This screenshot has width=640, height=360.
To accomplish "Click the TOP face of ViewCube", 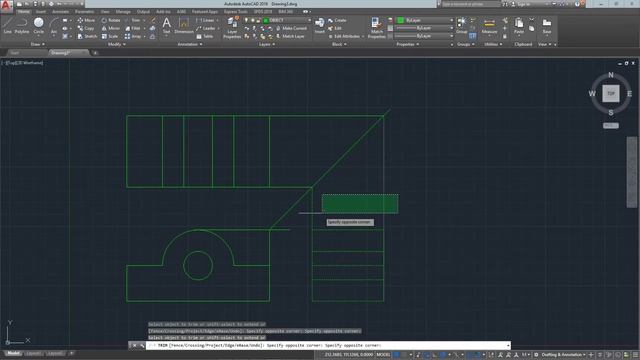I will [x=611, y=93].
